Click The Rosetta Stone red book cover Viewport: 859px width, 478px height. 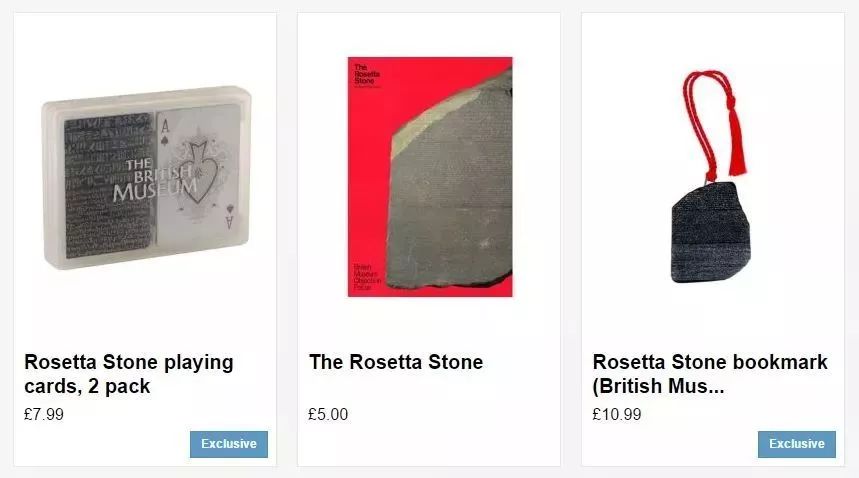(x=429, y=176)
